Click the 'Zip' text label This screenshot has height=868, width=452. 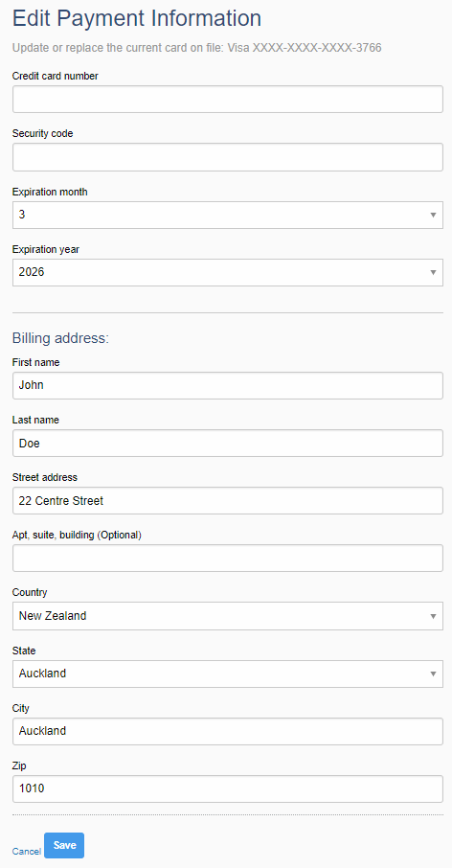19,766
